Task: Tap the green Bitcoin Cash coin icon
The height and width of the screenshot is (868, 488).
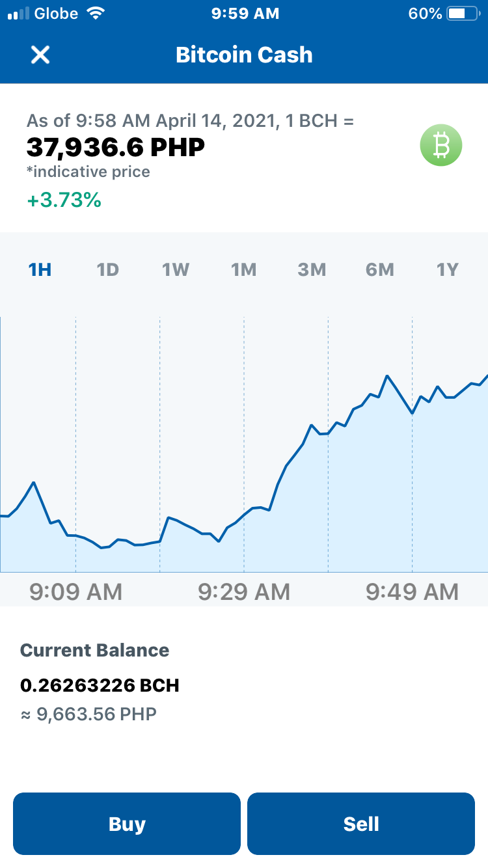Action: 441,145
